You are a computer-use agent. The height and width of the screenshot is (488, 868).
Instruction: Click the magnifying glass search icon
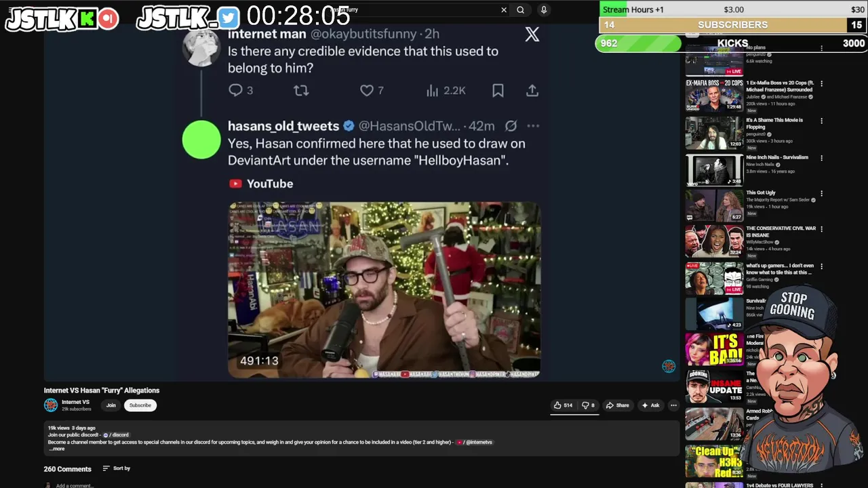click(520, 9)
